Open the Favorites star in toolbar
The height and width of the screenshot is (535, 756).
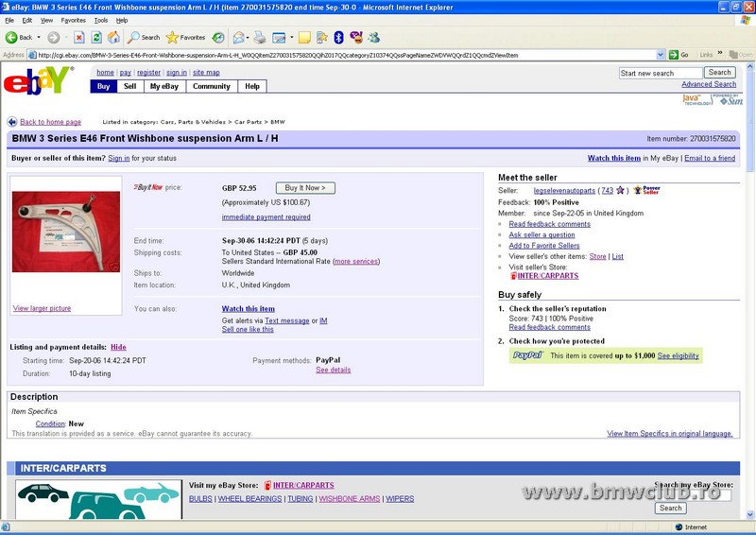(x=185, y=37)
